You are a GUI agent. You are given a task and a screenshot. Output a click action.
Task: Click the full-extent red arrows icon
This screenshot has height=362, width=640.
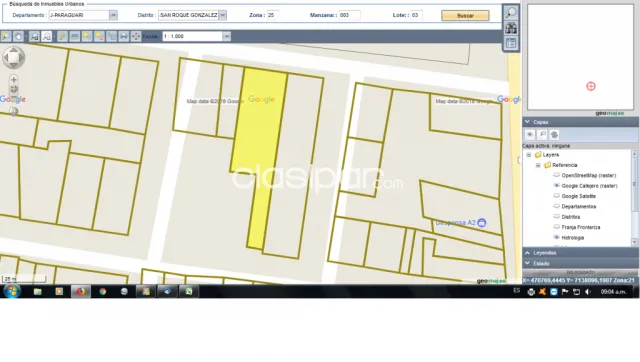[136, 36]
